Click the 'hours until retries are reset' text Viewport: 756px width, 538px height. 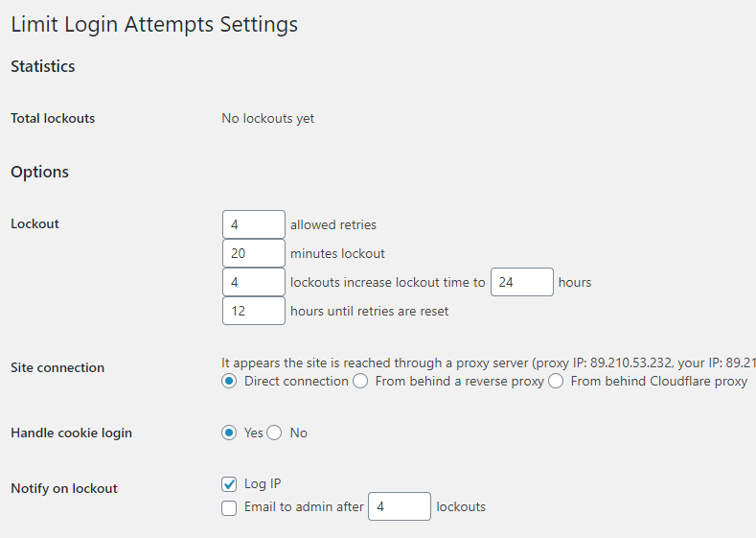pyautogui.click(x=369, y=312)
